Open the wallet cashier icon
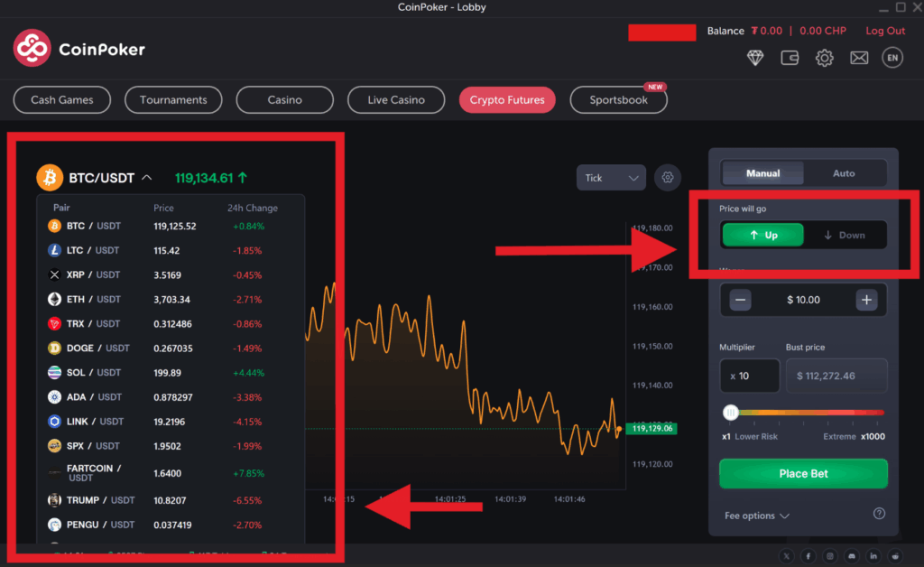Image resolution: width=924 pixels, height=567 pixels. (790, 57)
